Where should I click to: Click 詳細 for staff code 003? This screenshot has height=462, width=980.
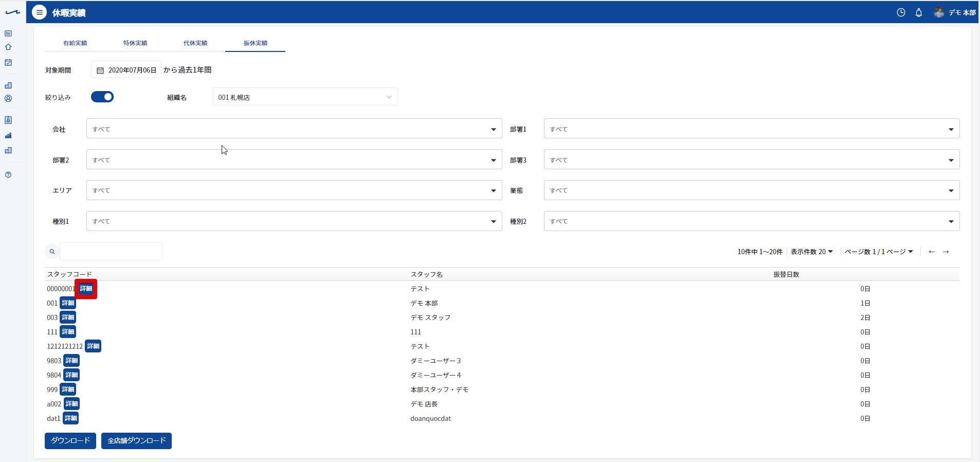[x=68, y=317]
